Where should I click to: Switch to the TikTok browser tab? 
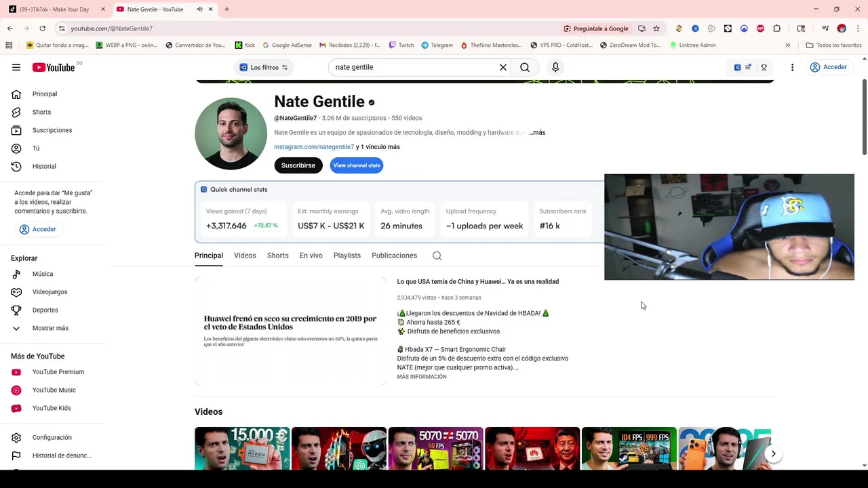click(54, 9)
